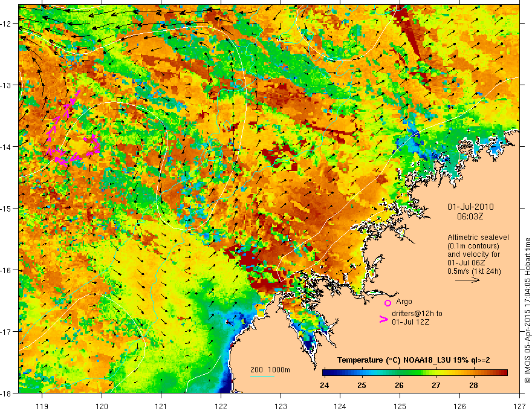532x411 pixels.
Task: Click the 'Temperature (°C) NOAA18_L3U 19% ql>=2' title
Action: 414,360
